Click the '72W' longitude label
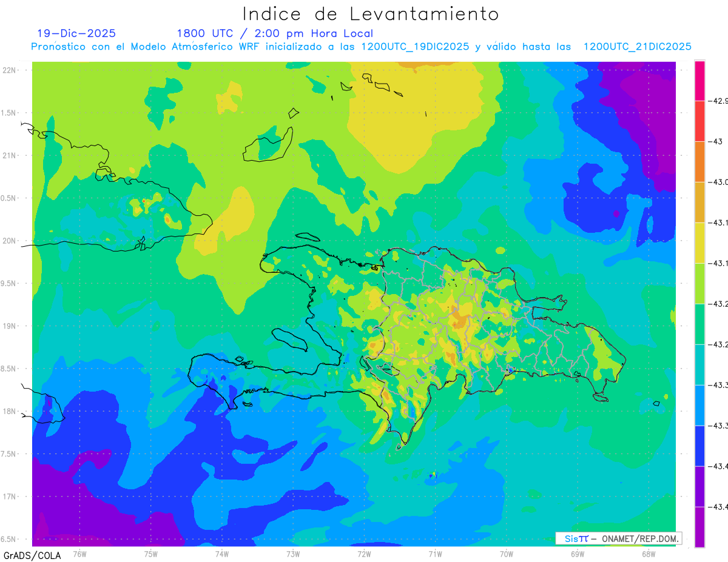Viewport: 728px width, 562px height. coord(364,554)
